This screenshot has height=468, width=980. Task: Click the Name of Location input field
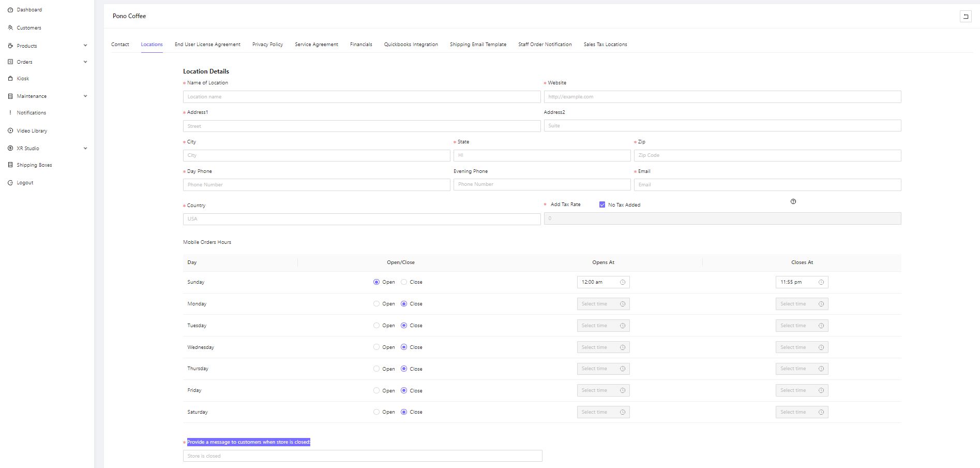pos(361,96)
